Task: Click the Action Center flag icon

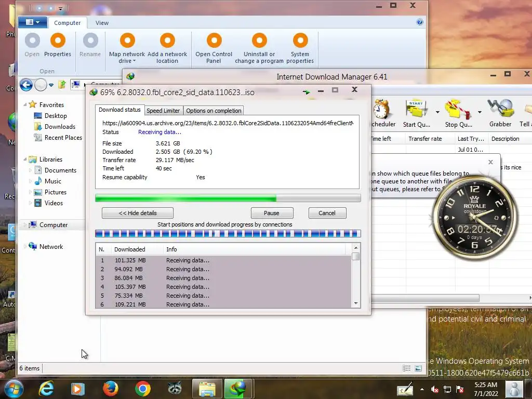Action: [460, 389]
